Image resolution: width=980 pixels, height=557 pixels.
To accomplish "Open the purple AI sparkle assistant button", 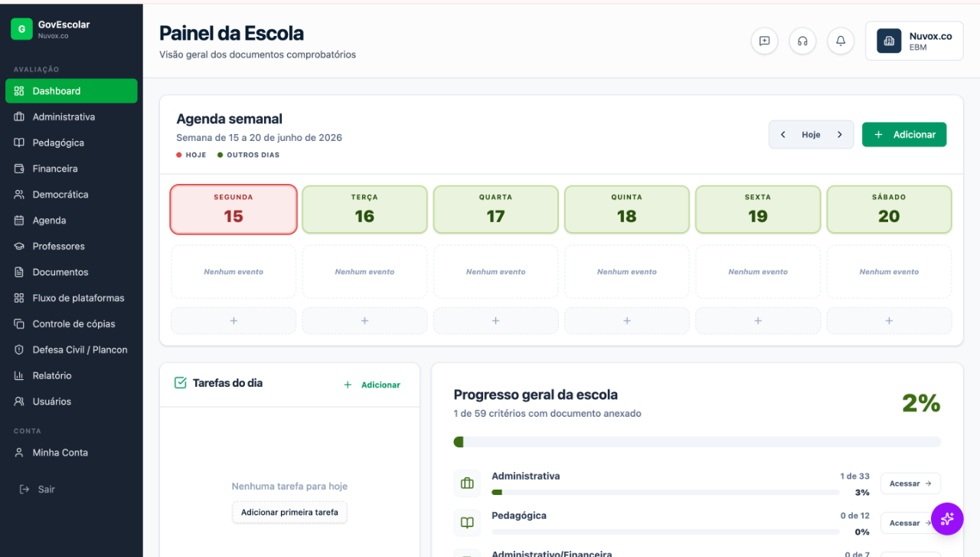I will [x=947, y=519].
